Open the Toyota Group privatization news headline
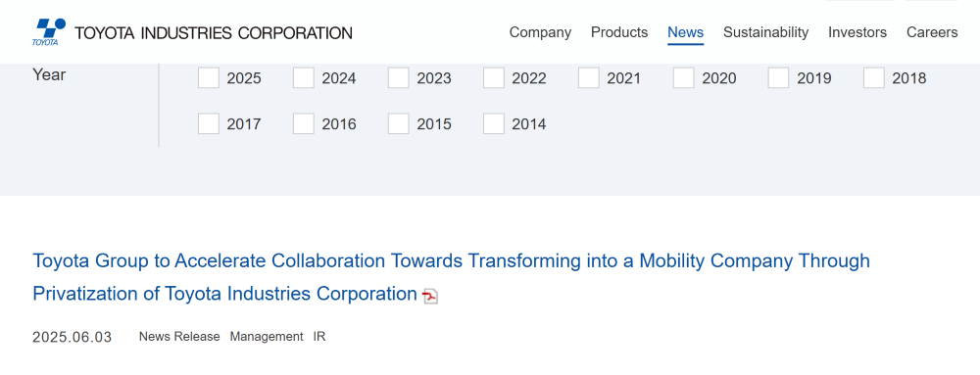The width and height of the screenshot is (980, 375). pyautogui.click(x=450, y=276)
